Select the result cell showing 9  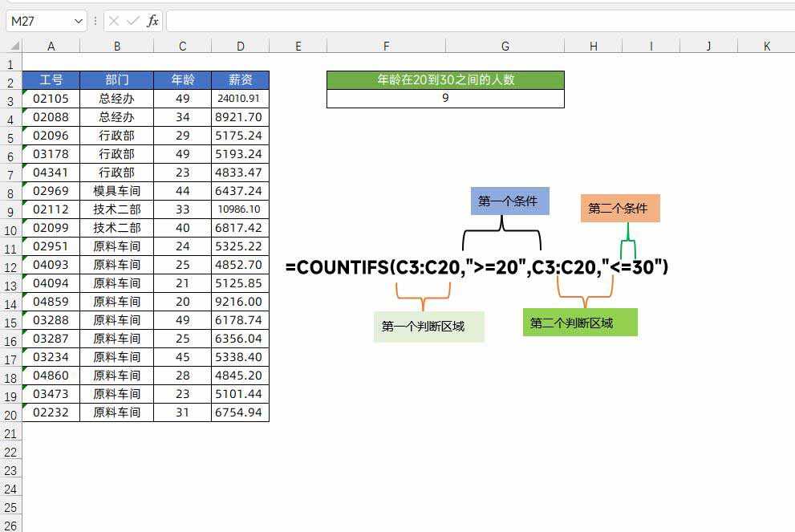tap(445, 99)
